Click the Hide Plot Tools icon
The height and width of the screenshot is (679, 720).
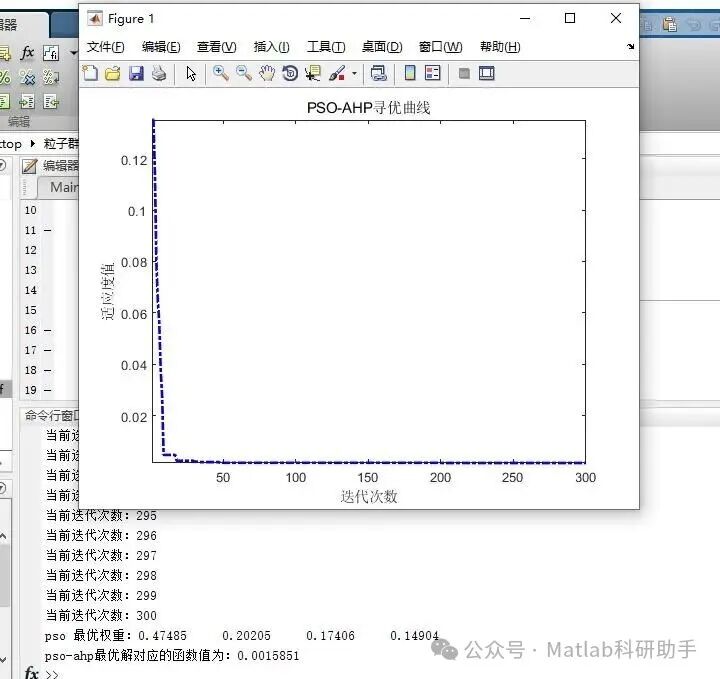click(x=464, y=73)
